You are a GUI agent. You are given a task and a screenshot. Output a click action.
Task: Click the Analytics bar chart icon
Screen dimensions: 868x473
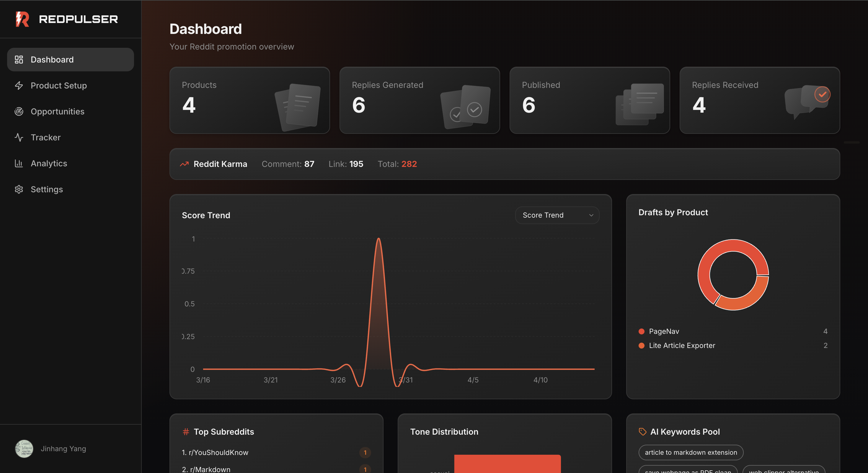[x=19, y=163]
